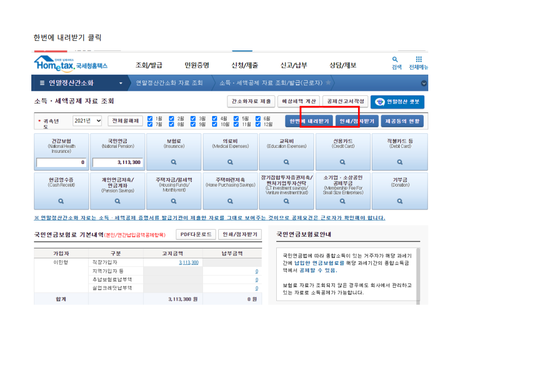Open 연말정산 챗봇 button
Screen dimensions: 551x392
tap(397, 102)
